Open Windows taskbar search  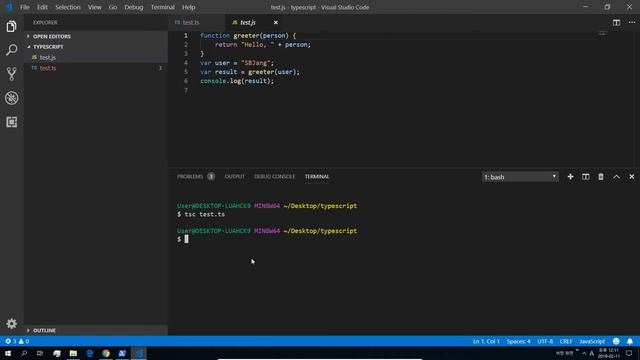point(24,353)
